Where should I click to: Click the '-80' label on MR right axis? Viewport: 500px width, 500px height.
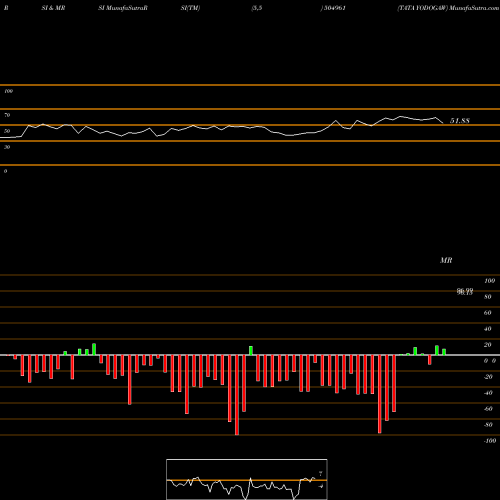tap(488, 425)
